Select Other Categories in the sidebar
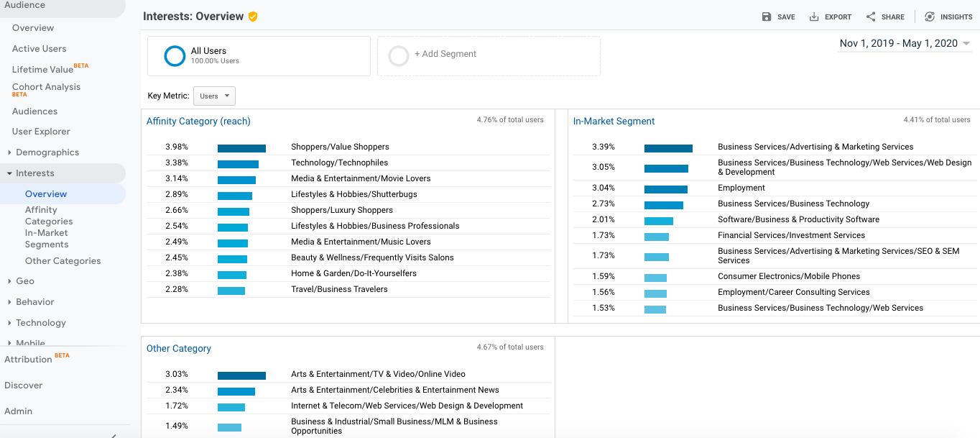 pyautogui.click(x=63, y=260)
